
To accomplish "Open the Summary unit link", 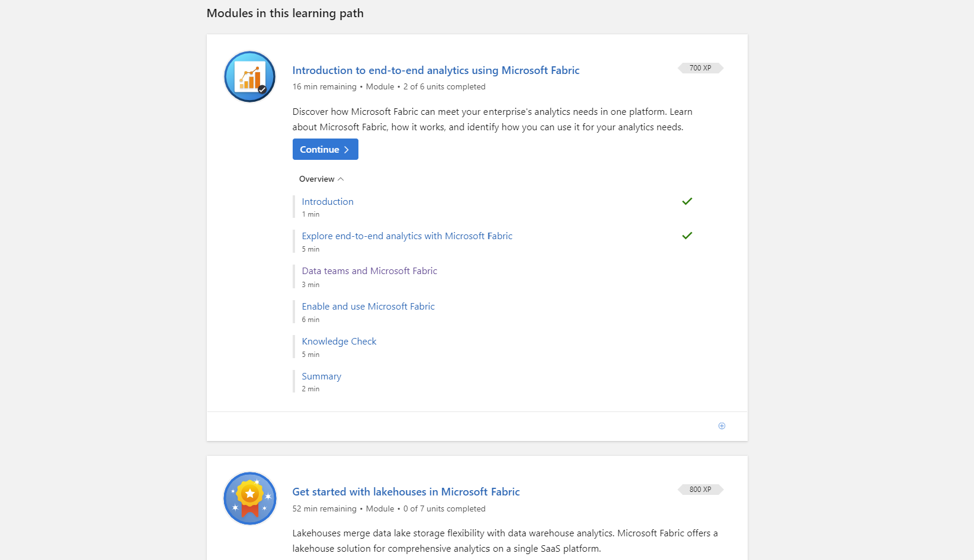I will point(321,376).
